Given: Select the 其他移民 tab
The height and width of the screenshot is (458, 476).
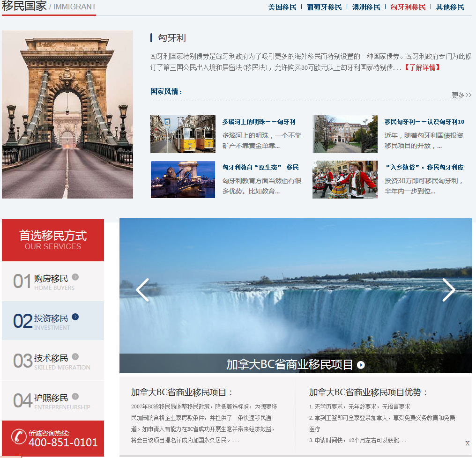Looking at the screenshot, I should coord(450,7).
